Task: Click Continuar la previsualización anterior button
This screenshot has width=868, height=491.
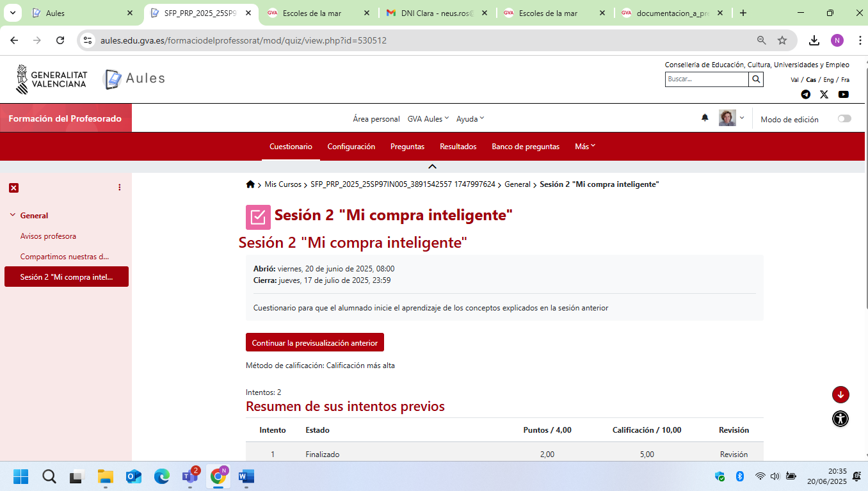Action: coord(314,342)
